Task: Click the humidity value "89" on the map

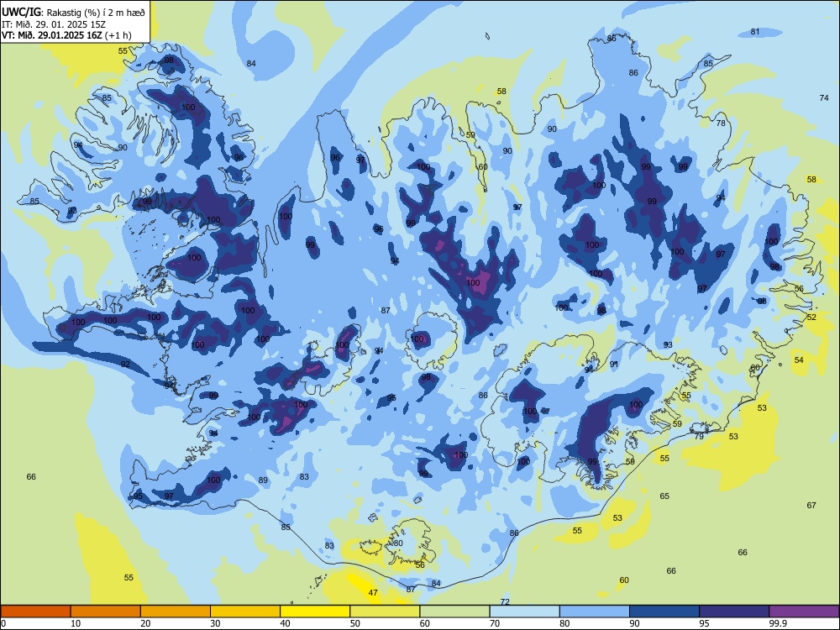Action: (x=263, y=480)
